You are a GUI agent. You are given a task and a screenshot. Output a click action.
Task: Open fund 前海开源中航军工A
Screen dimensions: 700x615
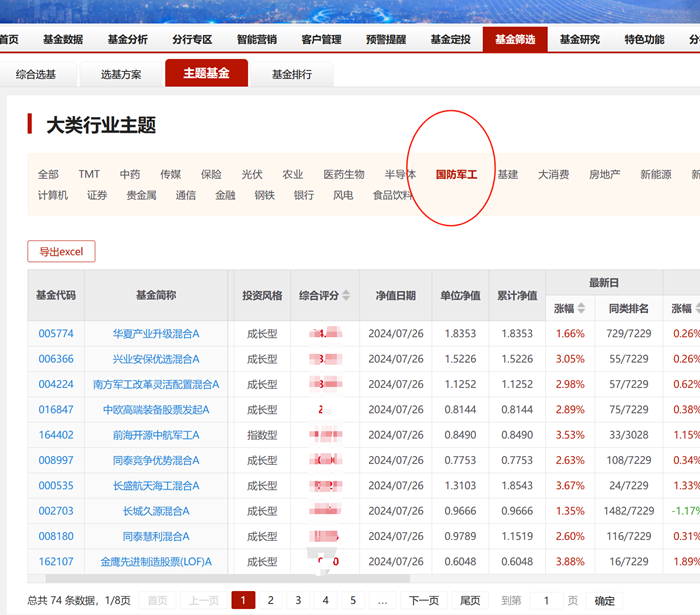pos(156,435)
